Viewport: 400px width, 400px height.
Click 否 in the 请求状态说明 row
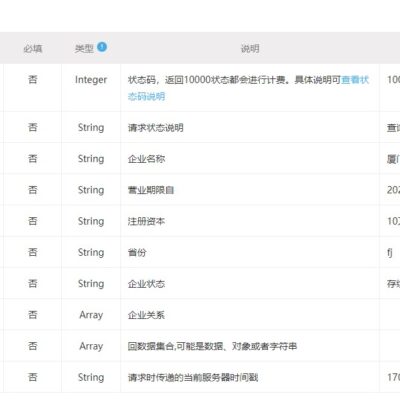click(x=33, y=127)
